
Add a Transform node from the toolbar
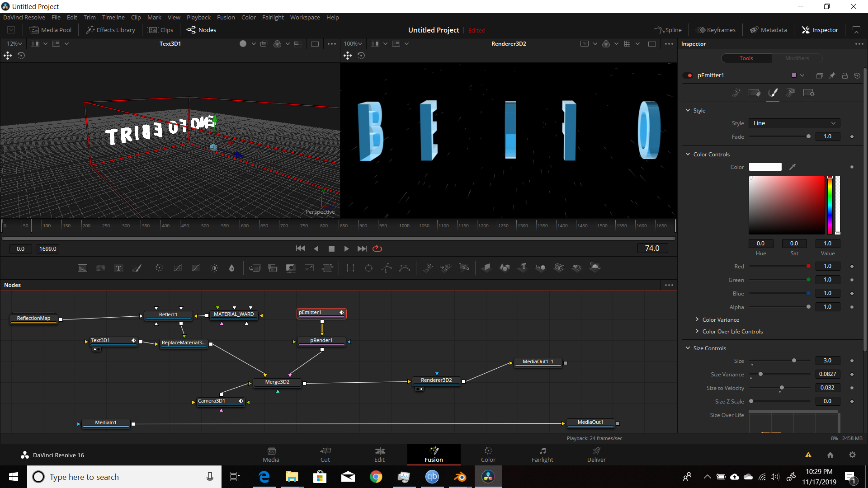pos(327,268)
